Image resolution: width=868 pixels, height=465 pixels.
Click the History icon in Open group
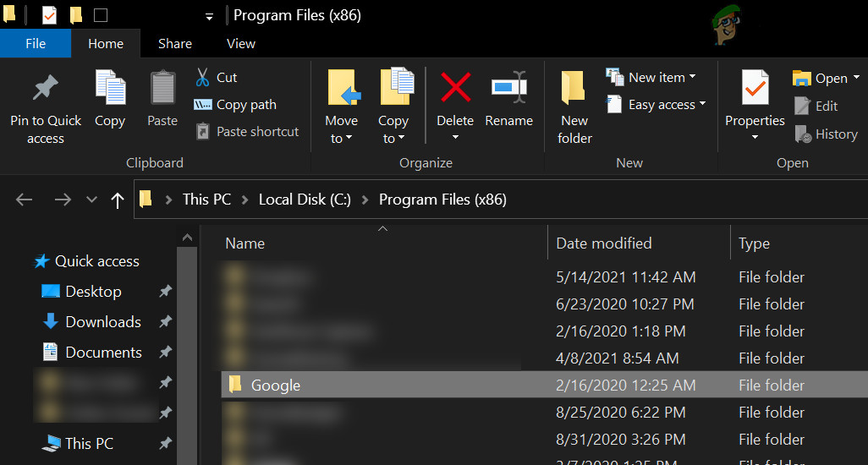[x=803, y=134]
